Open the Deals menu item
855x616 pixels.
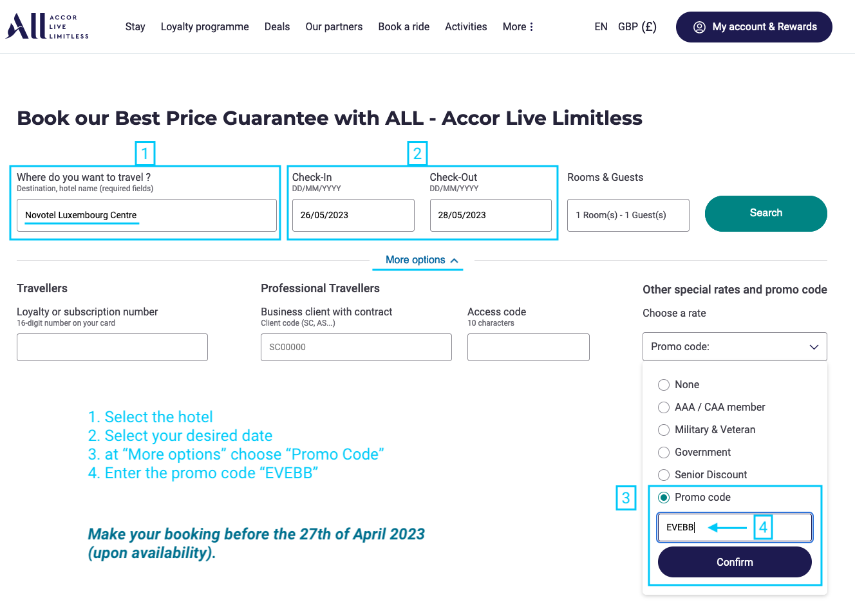coord(277,27)
